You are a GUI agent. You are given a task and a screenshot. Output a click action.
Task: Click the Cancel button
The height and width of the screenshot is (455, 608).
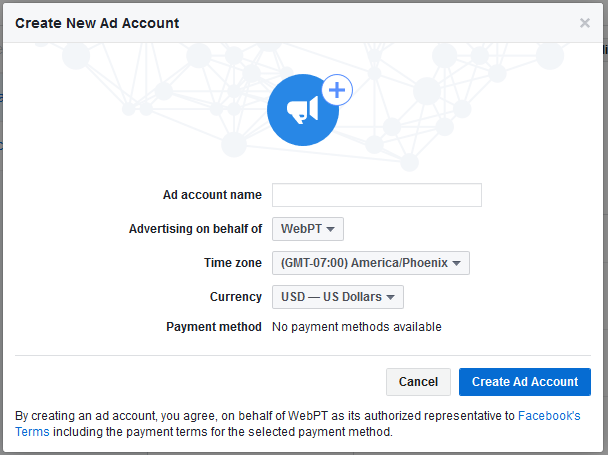coord(418,382)
